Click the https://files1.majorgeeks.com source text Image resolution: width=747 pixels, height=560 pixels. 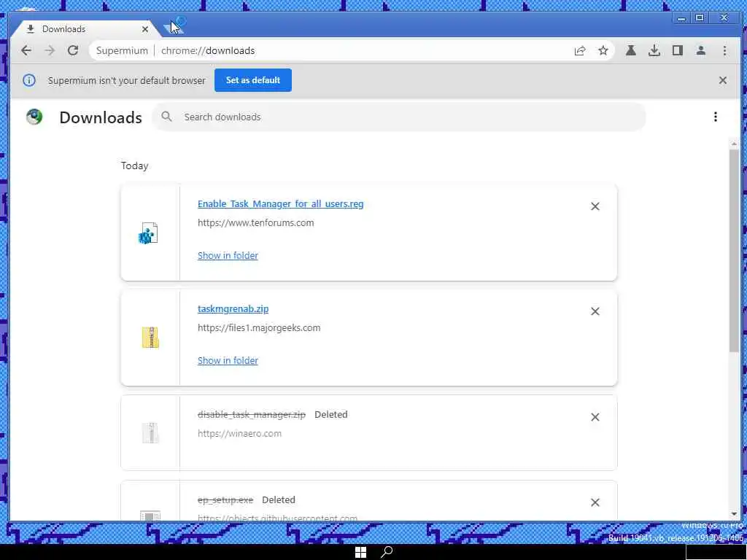tap(259, 327)
